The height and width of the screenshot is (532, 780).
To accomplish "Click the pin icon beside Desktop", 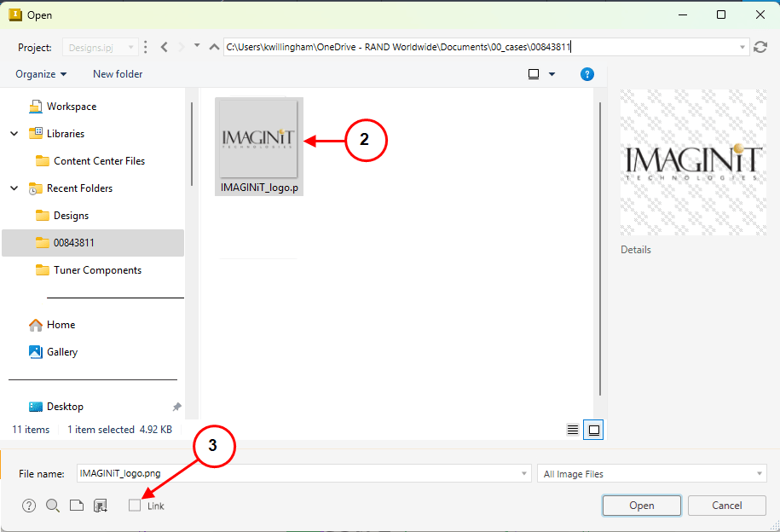I will (176, 407).
